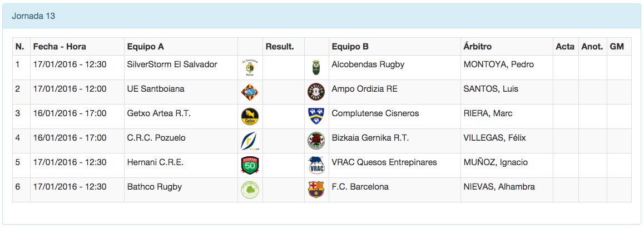Select referee NIEVAS, Alhambra
Viewport: 644px width, 228px height.
point(499,187)
